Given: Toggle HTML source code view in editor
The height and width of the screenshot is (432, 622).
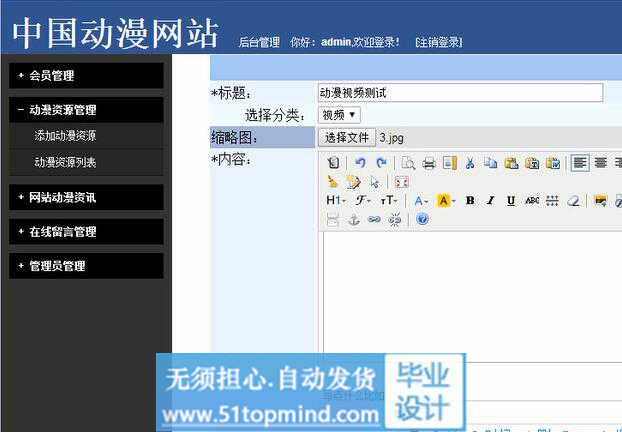Looking at the screenshot, I should click(x=333, y=163).
